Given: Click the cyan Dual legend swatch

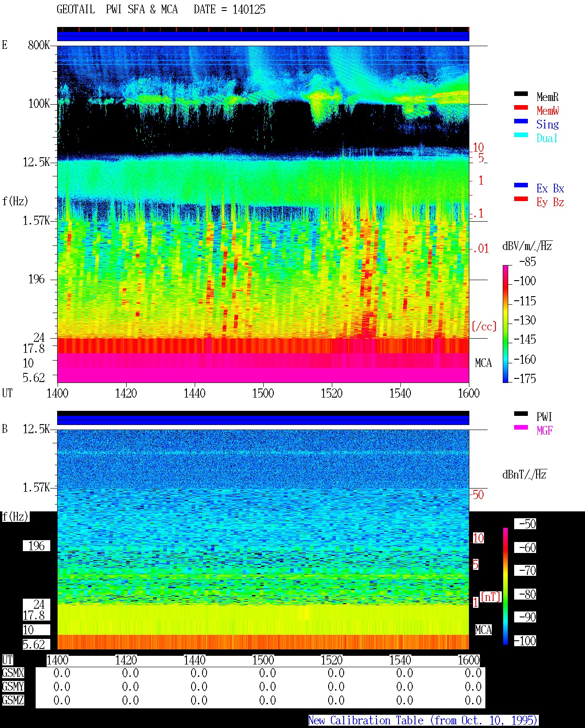Looking at the screenshot, I should (521, 135).
